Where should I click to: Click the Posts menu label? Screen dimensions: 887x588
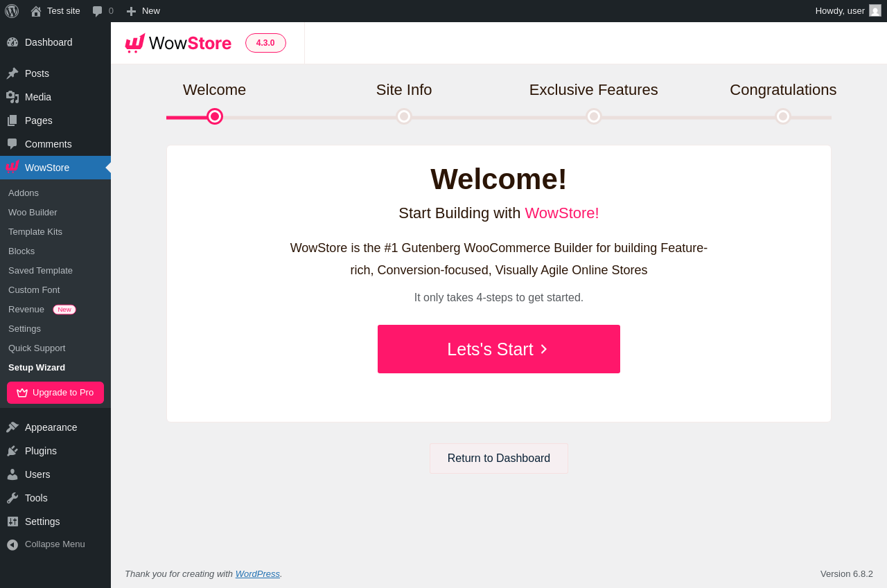pos(37,73)
